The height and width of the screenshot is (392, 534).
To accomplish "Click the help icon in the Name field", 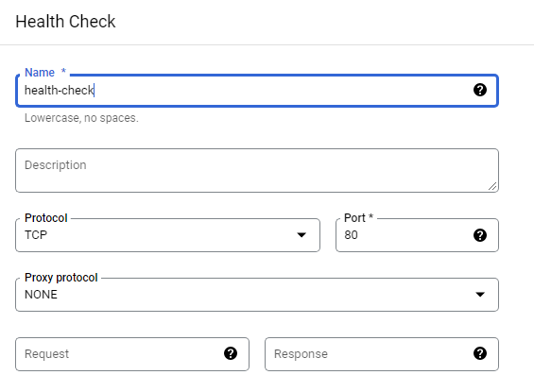I will (x=480, y=90).
